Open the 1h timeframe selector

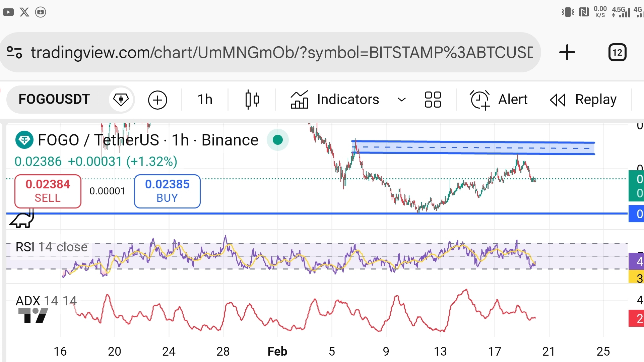[x=205, y=100]
